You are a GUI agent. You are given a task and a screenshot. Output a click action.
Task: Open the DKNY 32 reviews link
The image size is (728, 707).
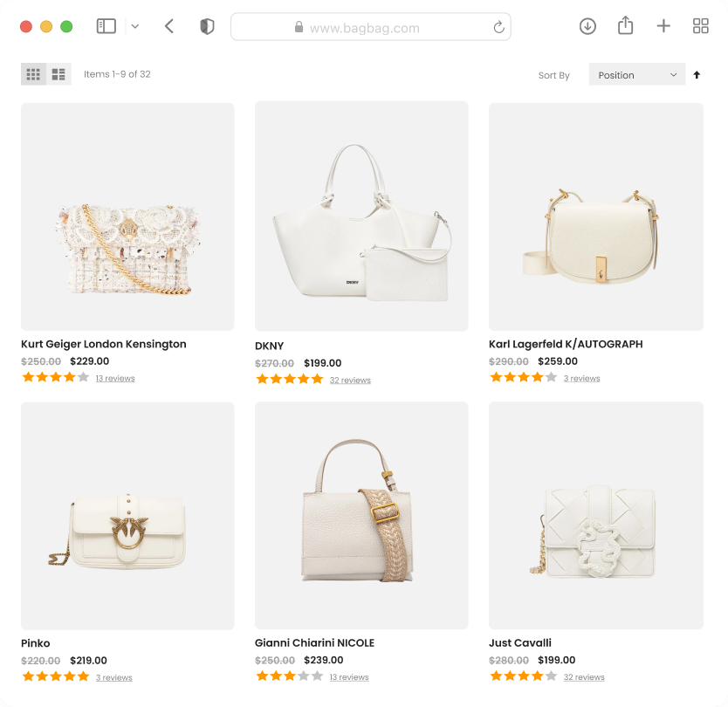click(350, 381)
